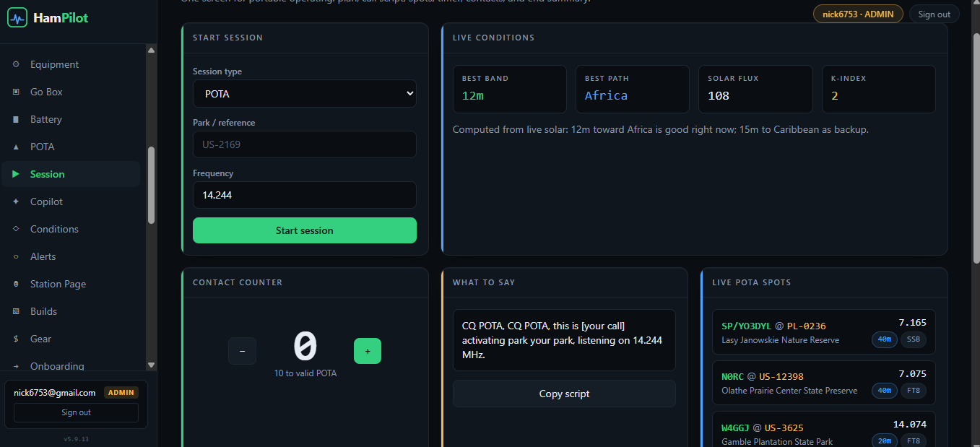Click the Session play icon in sidebar
This screenshot has height=447, width=980.
[x=16, y=174]
